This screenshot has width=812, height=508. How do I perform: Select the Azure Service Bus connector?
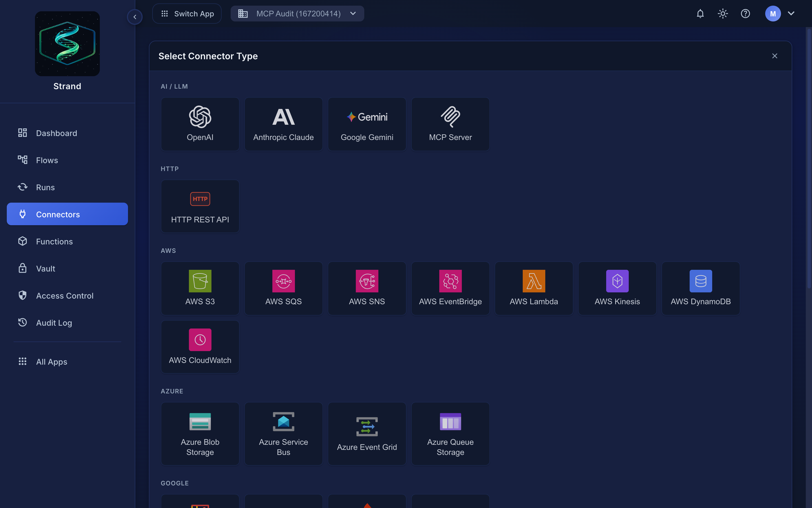point(284,434)
